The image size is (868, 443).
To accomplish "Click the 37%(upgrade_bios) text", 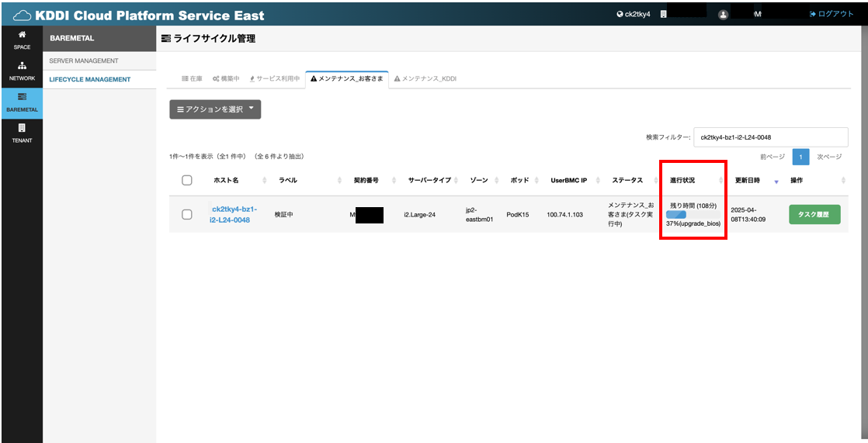I will click(693, 223).
